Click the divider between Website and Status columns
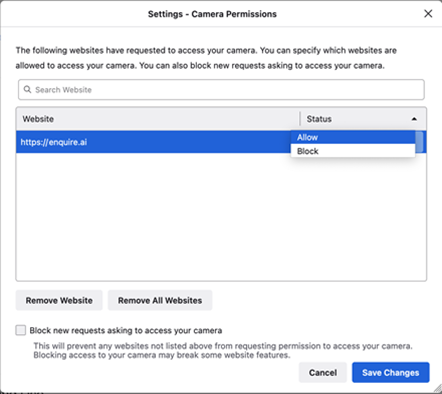 tap(300, 119)
